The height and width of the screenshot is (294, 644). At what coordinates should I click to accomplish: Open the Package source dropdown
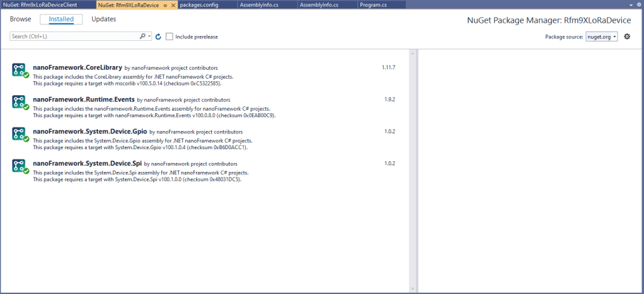click(601, 37)
